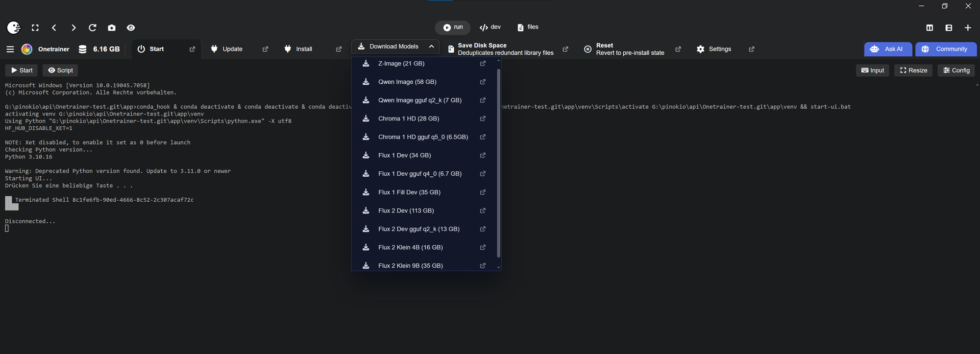Click the Pinokio home logo icon
The image size is (980, 354).
[14, 28]
